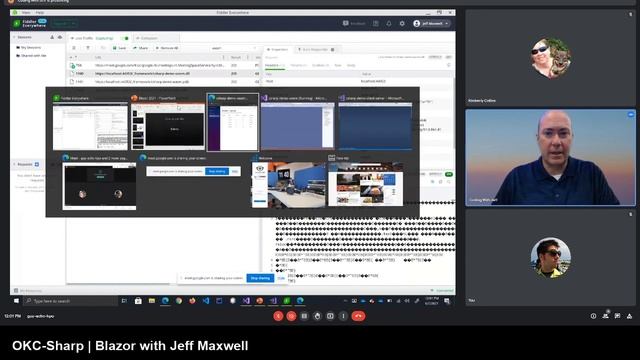640x360 pixels.
Task: Click Hide on the bottom sharing bar
Action: coord(281,278)
